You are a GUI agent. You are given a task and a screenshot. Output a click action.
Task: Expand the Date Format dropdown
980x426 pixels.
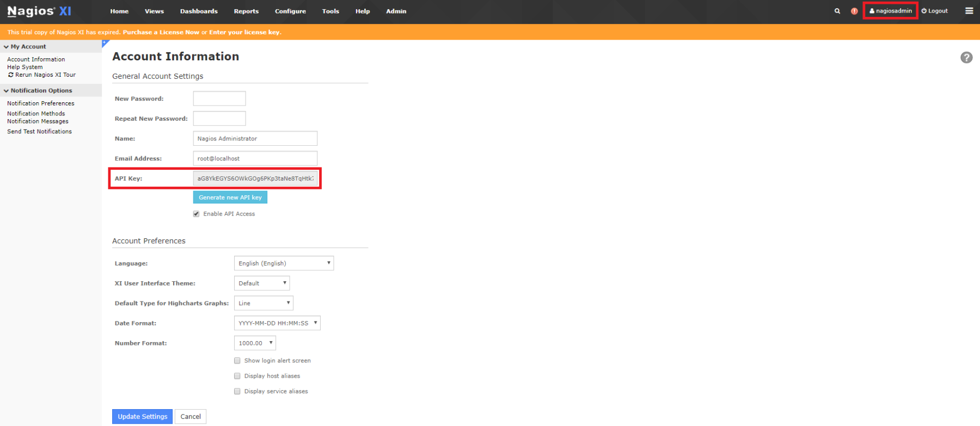[277, 323]
